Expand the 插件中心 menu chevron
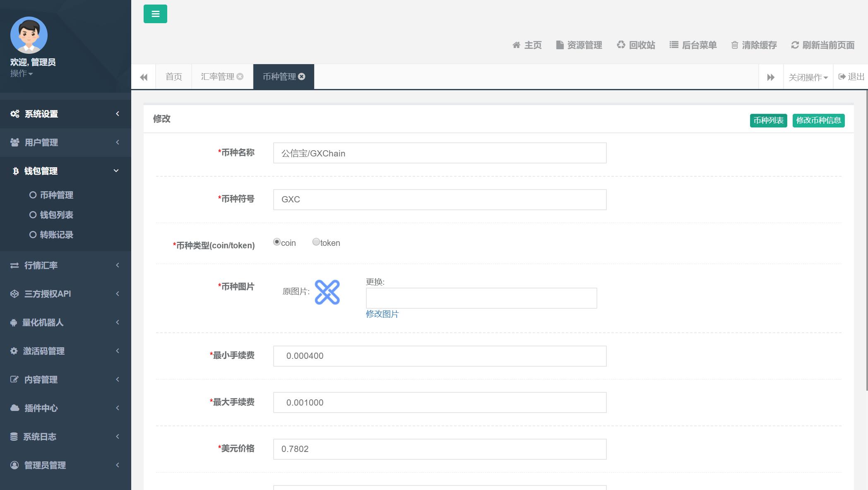The height and width of the screenshot is (490, 868). [118, 408]
